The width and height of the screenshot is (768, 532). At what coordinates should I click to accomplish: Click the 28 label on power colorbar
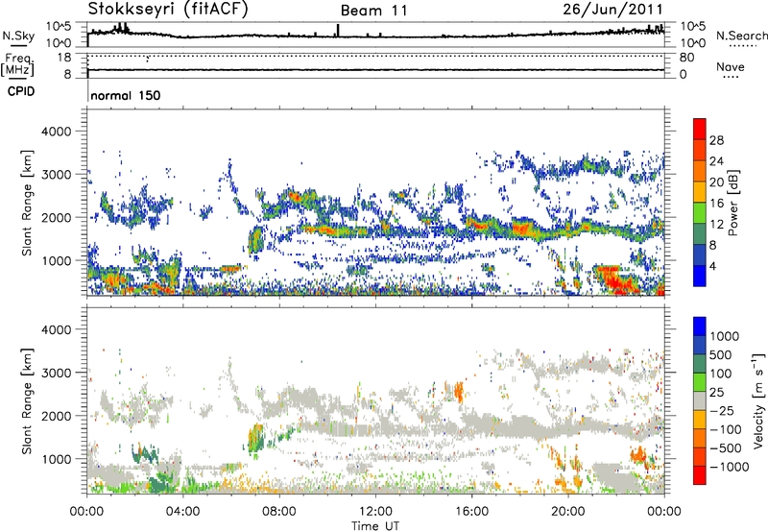point(716,140)
